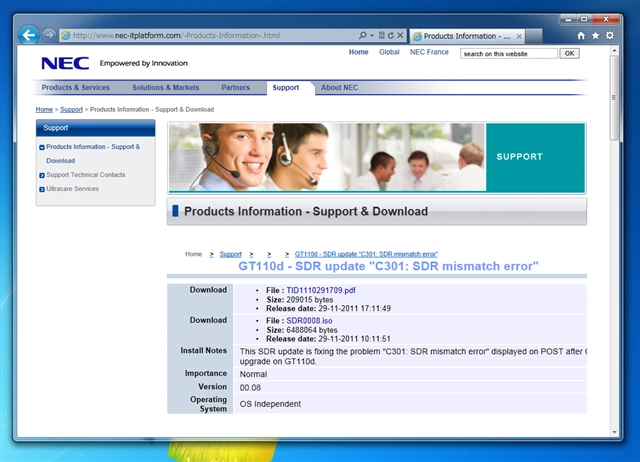Image resolution: width=640 pixels, height=462 pixels.
Task: Click the Support banner image
Action: click(x=377, y=157)
